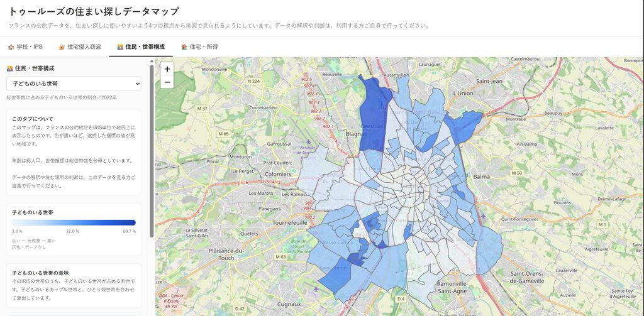Go to the 住宅・所得 tab

(x=199, y=46)
